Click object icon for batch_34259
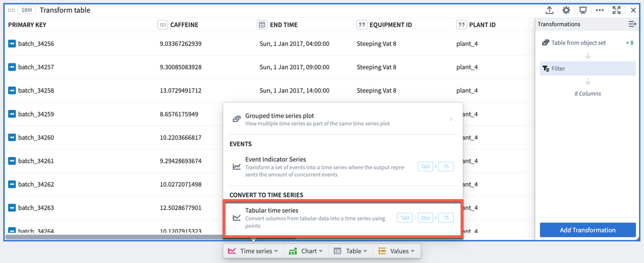 [12, 114]
